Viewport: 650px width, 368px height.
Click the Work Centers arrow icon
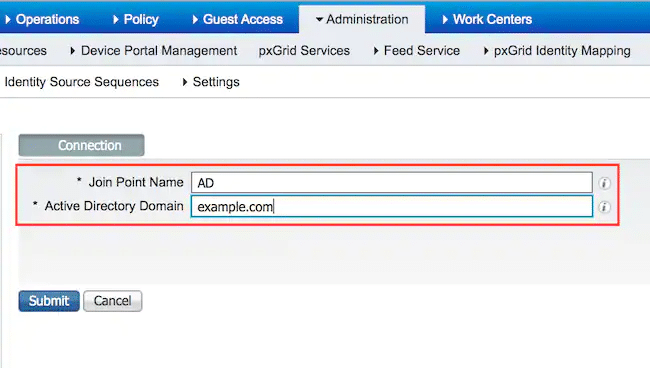coord(445,19)
